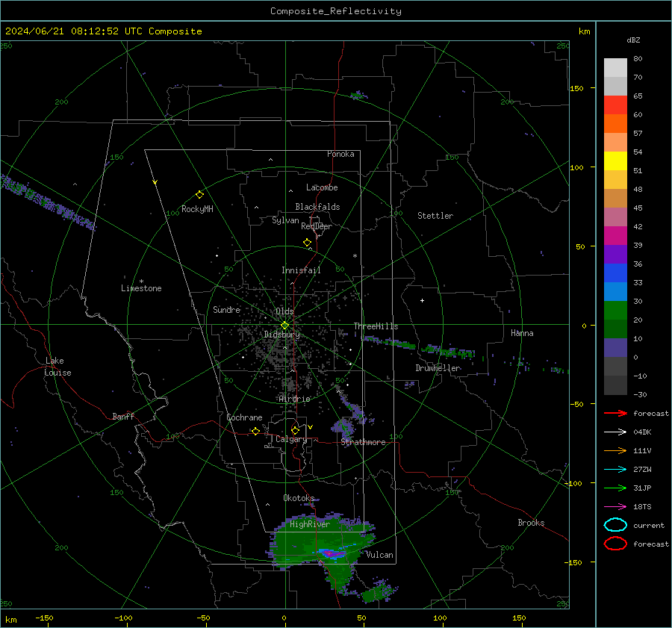Screen dimensions: 672x628
Task: Click the RedDeer city label
Action: click(317, 226)
